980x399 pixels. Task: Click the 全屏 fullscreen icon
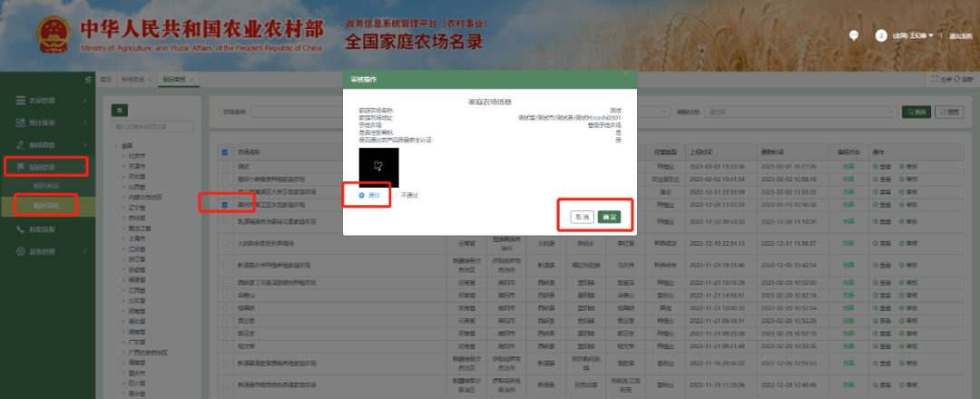(935, 79)
